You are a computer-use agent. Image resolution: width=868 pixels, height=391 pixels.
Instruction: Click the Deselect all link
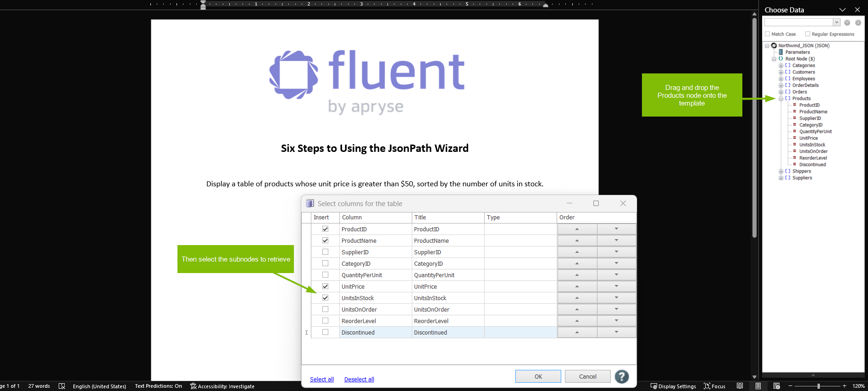click(359, 379)
